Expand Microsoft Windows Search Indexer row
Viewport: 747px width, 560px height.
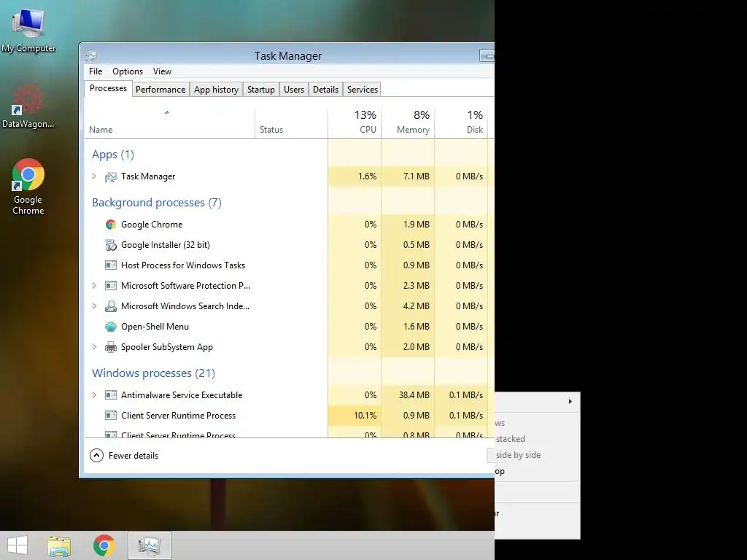(x=94, y=306)
